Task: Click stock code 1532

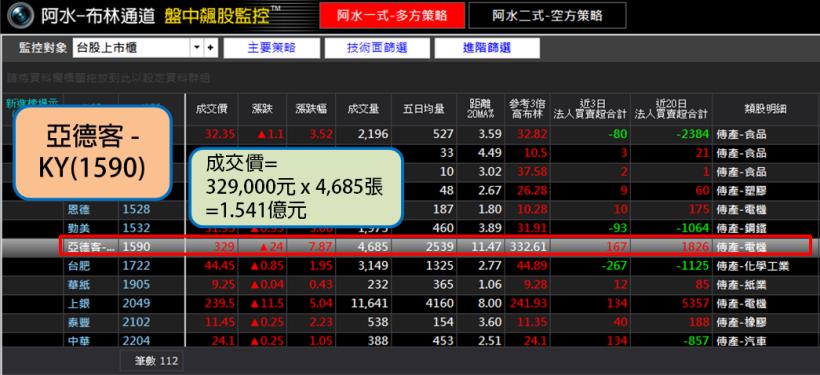Action: pos(136,228)
